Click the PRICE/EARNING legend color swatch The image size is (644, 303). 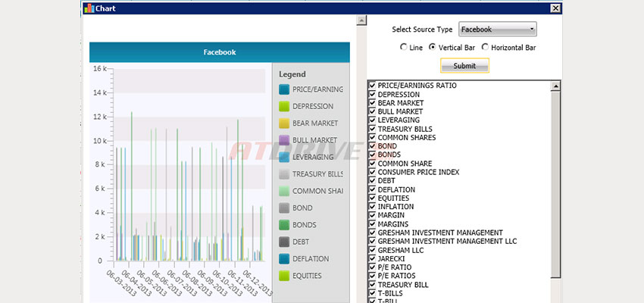284,89
